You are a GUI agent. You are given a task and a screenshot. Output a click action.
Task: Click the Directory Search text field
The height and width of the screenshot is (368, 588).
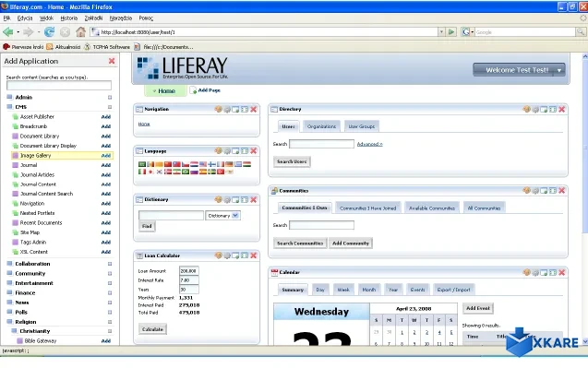tap(322, 144)
